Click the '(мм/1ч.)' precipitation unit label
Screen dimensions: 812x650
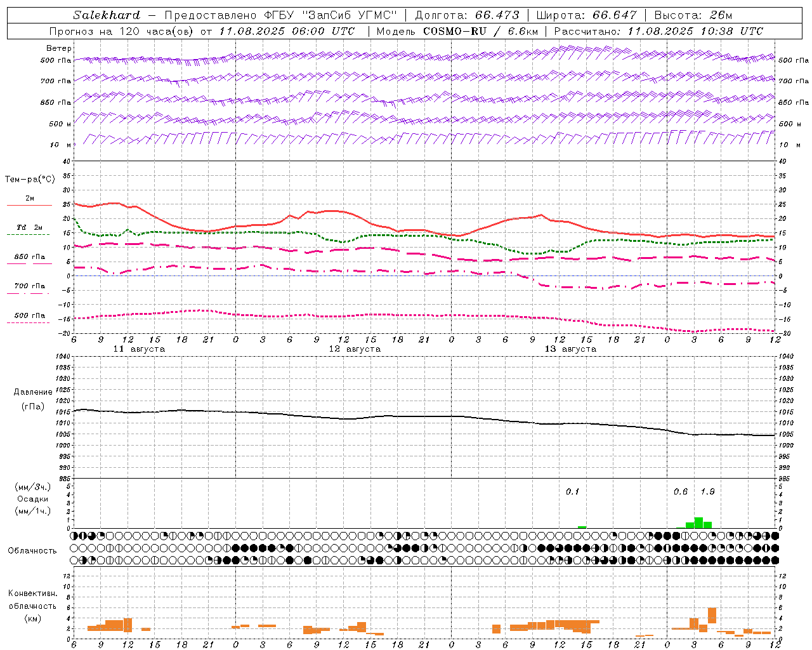[x=33, y=511]
